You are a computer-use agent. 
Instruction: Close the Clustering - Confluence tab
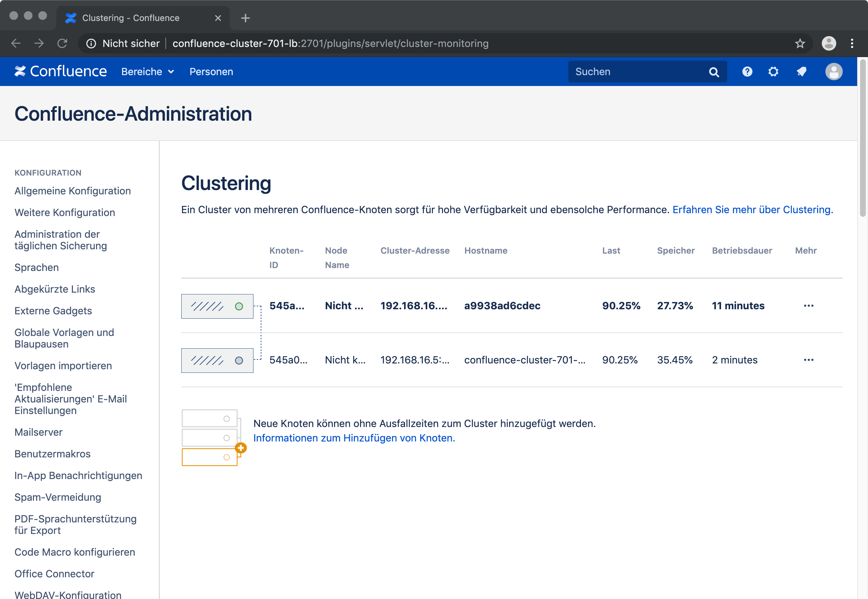218,18
